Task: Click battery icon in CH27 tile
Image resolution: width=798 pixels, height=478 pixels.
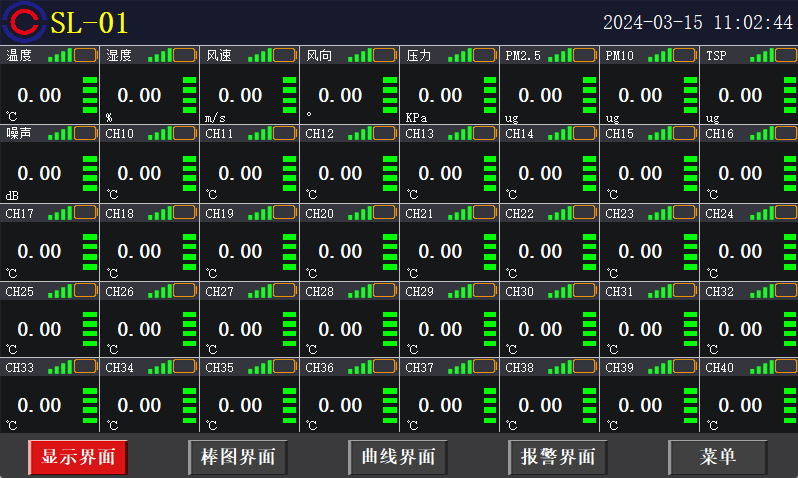Action: point(285,291)
